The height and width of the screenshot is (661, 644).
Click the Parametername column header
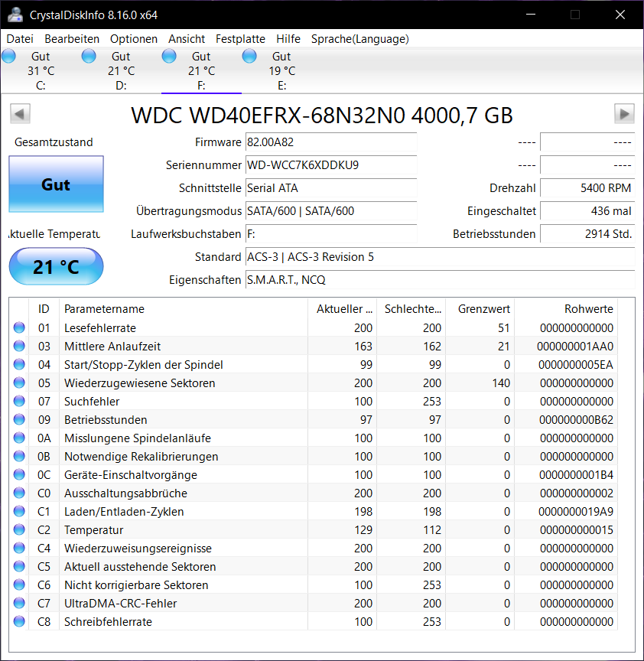pos(184,308)
